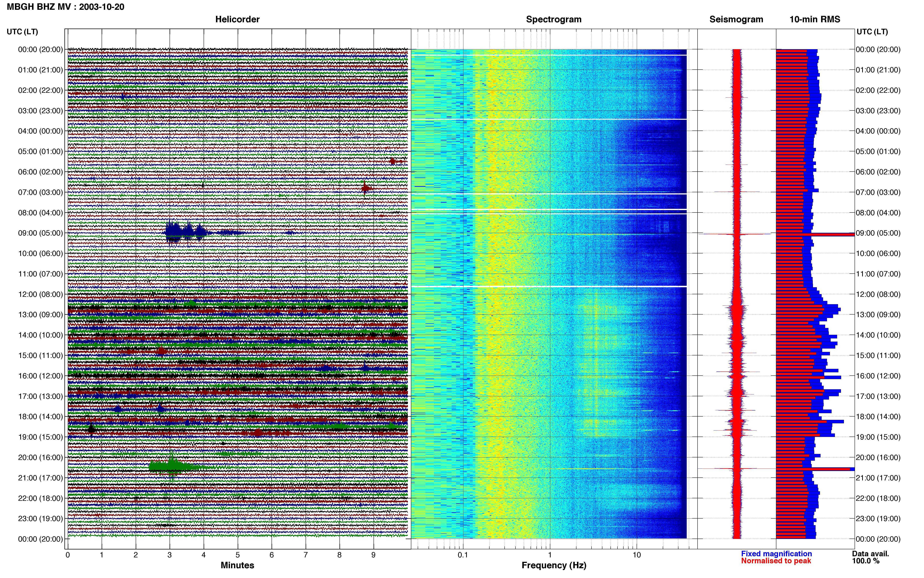This screenshot has height=578, width=924.
Task: Click the left '03:00 (23:00)' time label
Action: click(x=40, y=111)
